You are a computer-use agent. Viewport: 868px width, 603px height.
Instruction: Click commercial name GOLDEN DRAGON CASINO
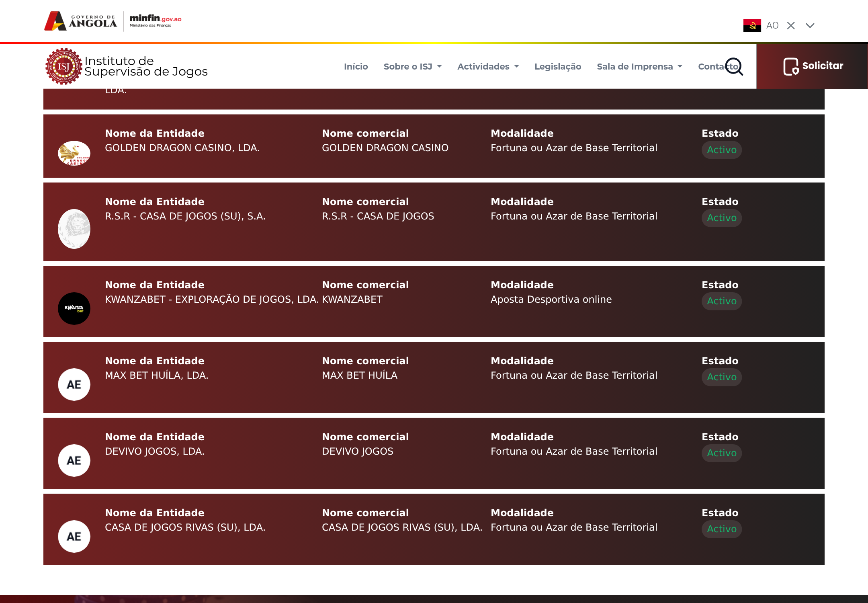[385, 148]
